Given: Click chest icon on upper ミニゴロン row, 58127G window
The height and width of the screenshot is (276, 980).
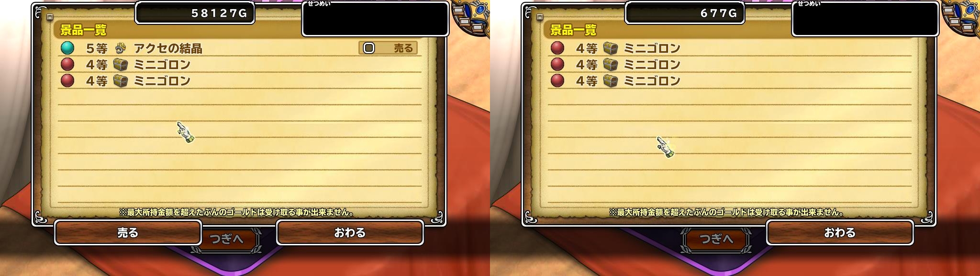Looking at the screenshot, I should point(120,64).
